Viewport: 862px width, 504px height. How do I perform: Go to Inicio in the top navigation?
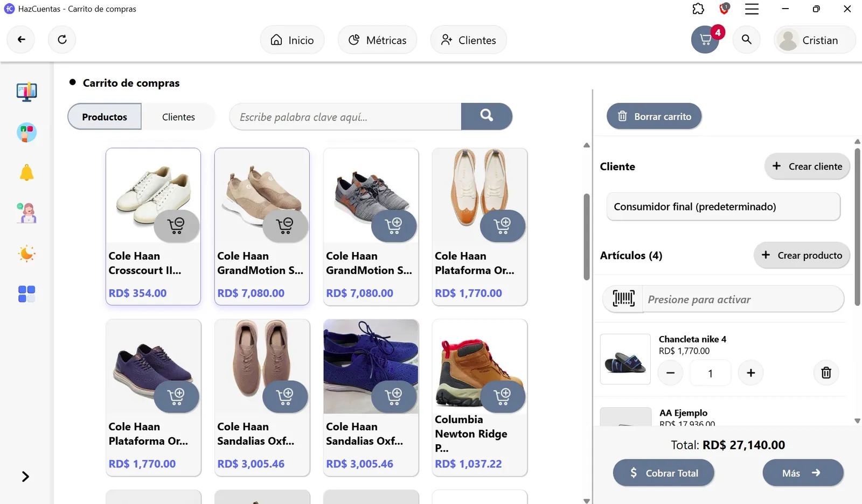point(292,40)
